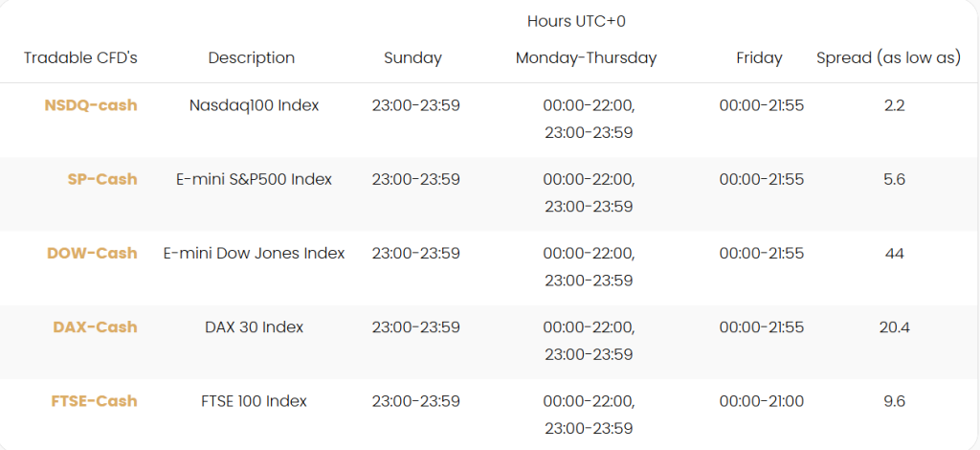Open the FTSE-Cash CFD link
The image size is (980, 450).
[94, 401]
